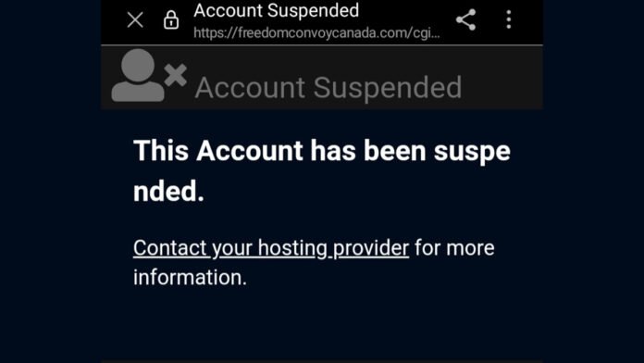
Task: Click the dark margin right of the phone screenshot
Action: [593, 181]
